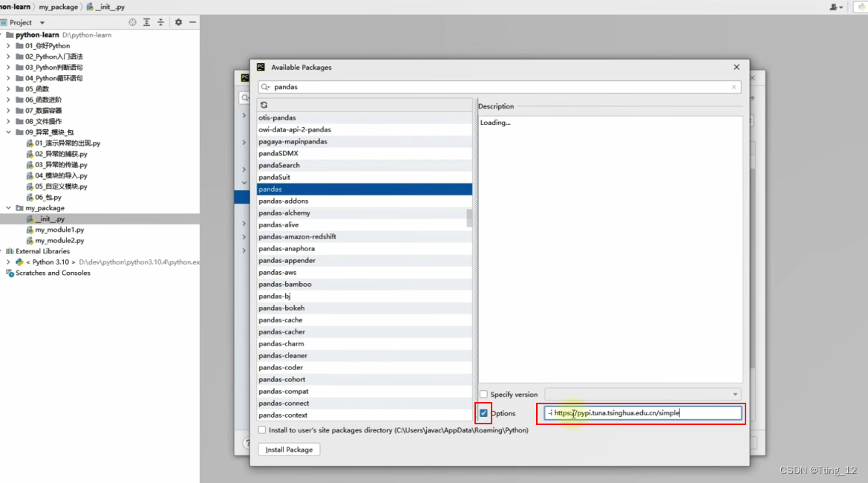
Task: Clear the pandas search field text
Action: pos(734,87)
